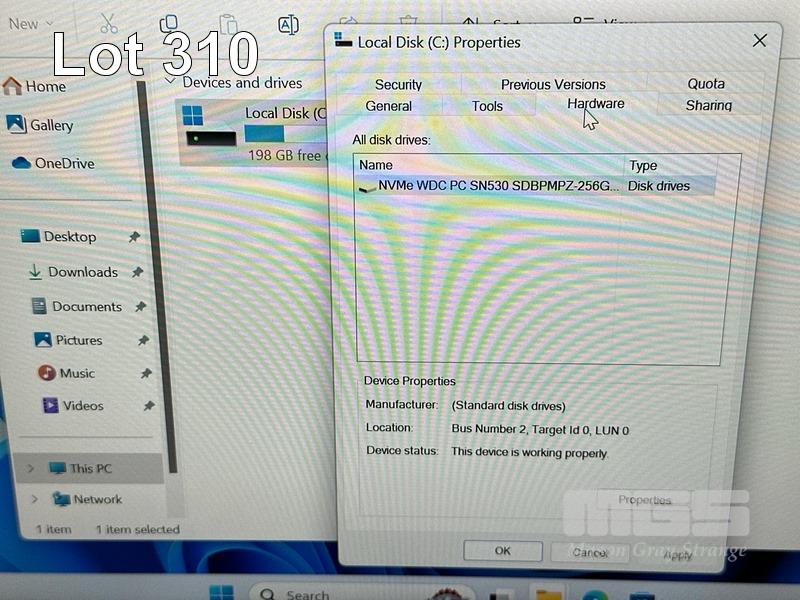Expand the Network tree node

pos(35,499)
